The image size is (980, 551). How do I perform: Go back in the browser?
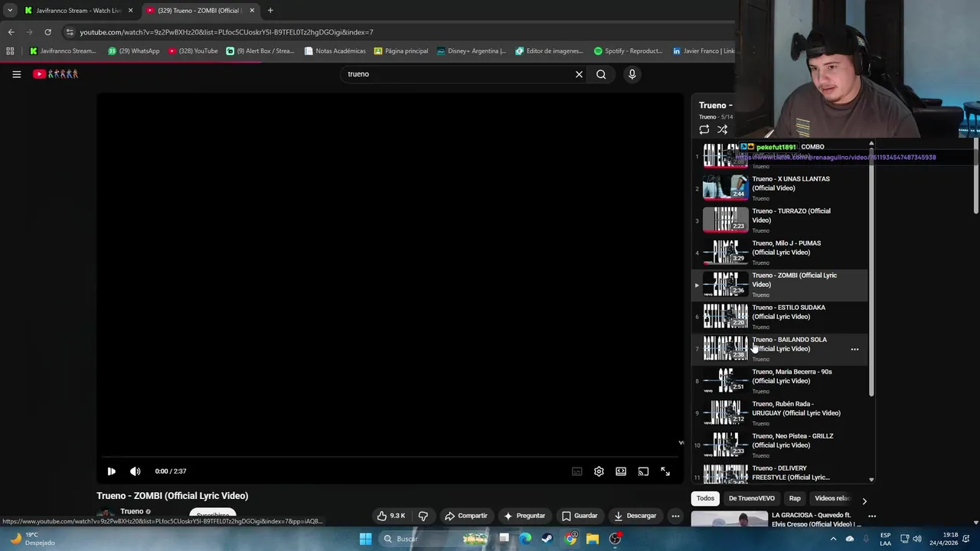[x=11, y=32]
